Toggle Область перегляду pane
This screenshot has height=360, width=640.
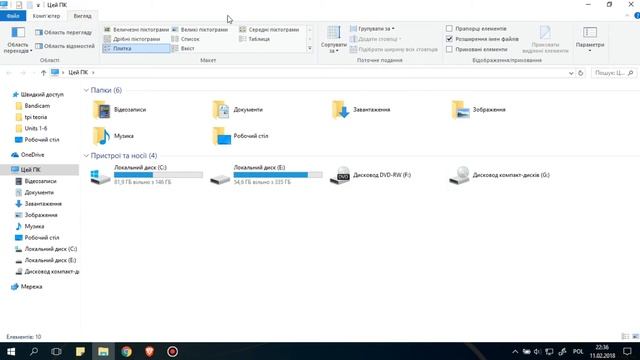point(64,32)
